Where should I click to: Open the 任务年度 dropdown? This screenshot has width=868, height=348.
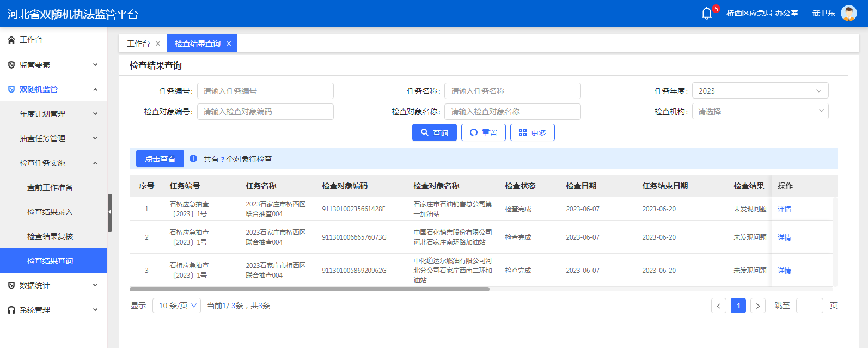tap(760, 91)
